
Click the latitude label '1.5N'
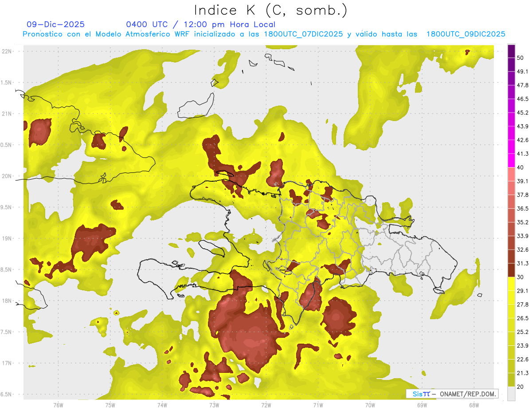coord(7,82)
